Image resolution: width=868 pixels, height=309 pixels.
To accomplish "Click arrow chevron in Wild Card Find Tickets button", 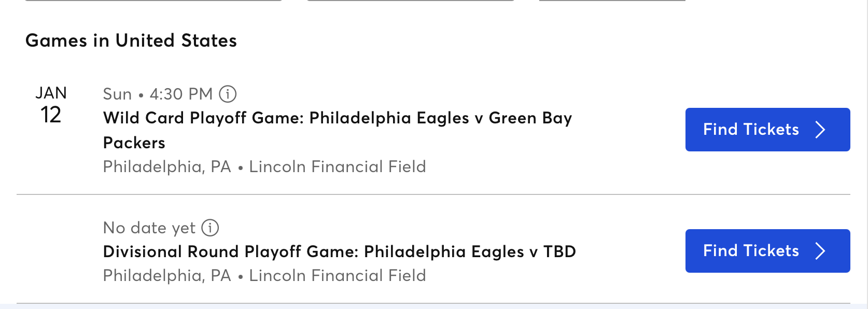I will tap(820, 130).
